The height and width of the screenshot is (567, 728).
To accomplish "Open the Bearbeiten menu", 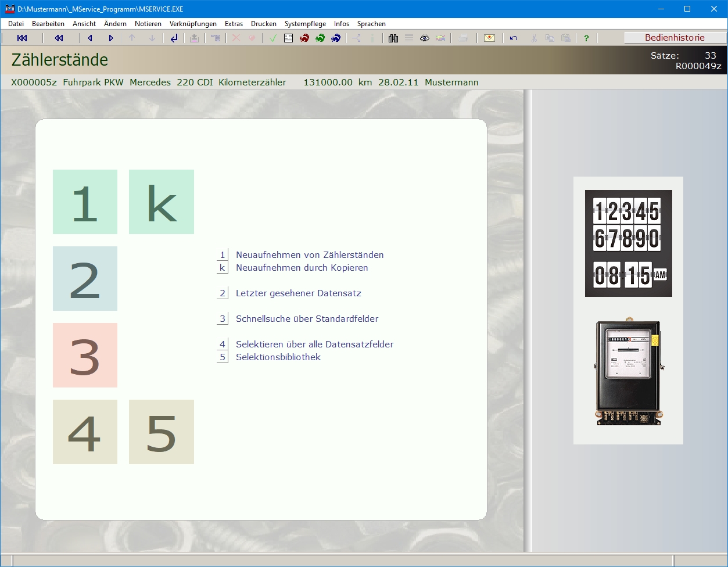I will [x=48, y=24].
